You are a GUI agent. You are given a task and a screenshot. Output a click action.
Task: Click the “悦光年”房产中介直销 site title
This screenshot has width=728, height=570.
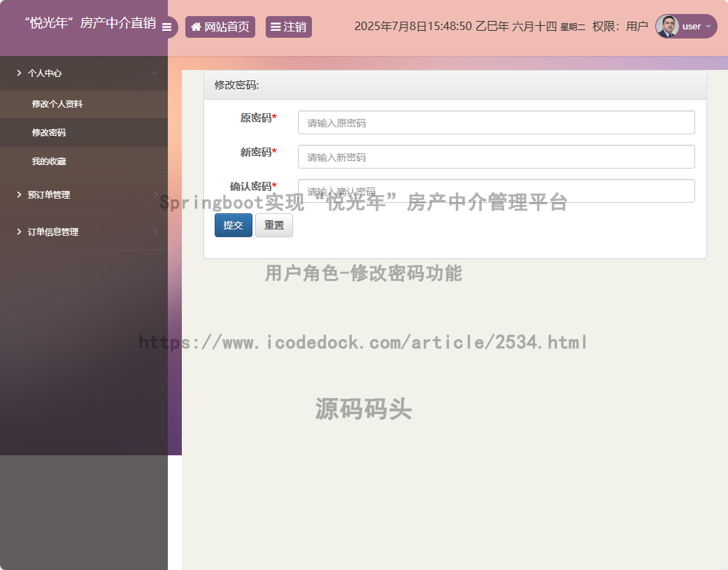point(90,23)
